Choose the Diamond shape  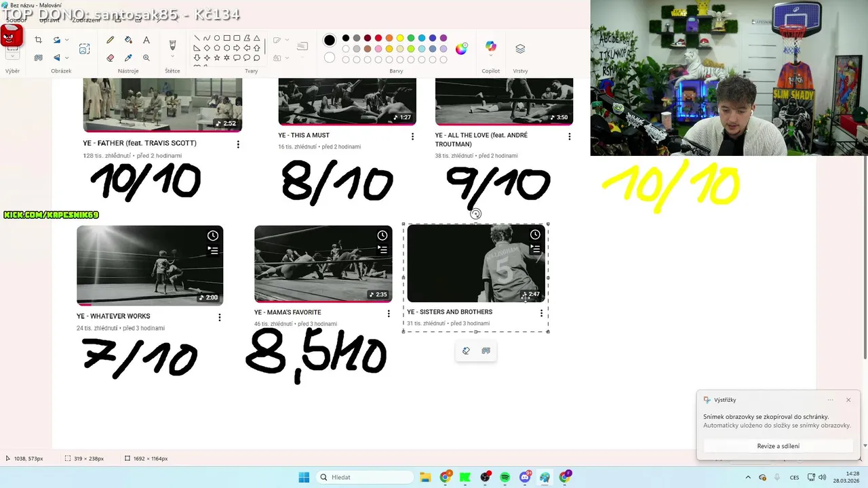(x=207, y=48)
